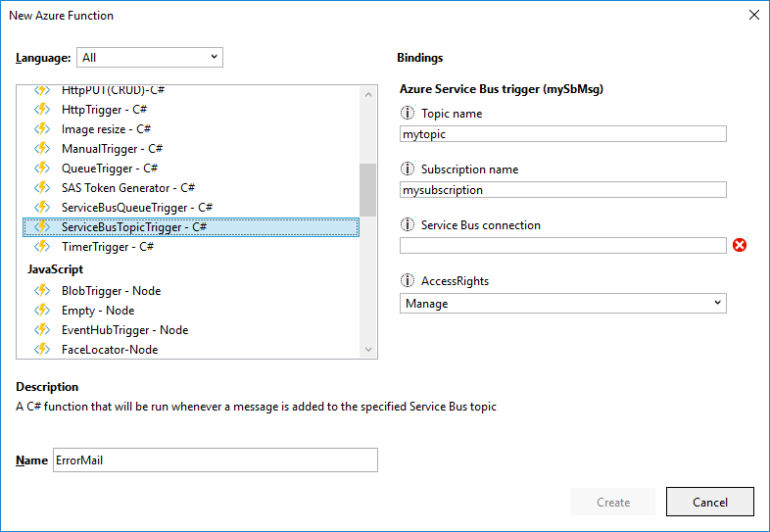Click the template list scrollbar thumb
The width and height of the screenshot is (770, 532).
click(367, 190)
